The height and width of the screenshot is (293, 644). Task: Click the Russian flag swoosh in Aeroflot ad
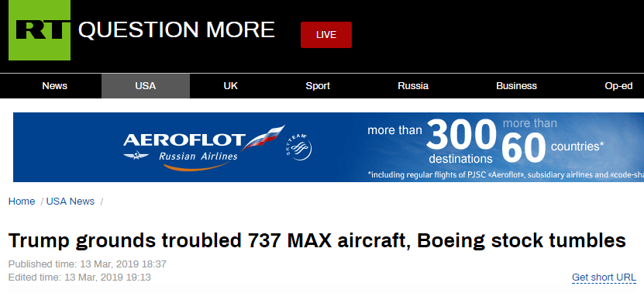[x=263, y=137]
